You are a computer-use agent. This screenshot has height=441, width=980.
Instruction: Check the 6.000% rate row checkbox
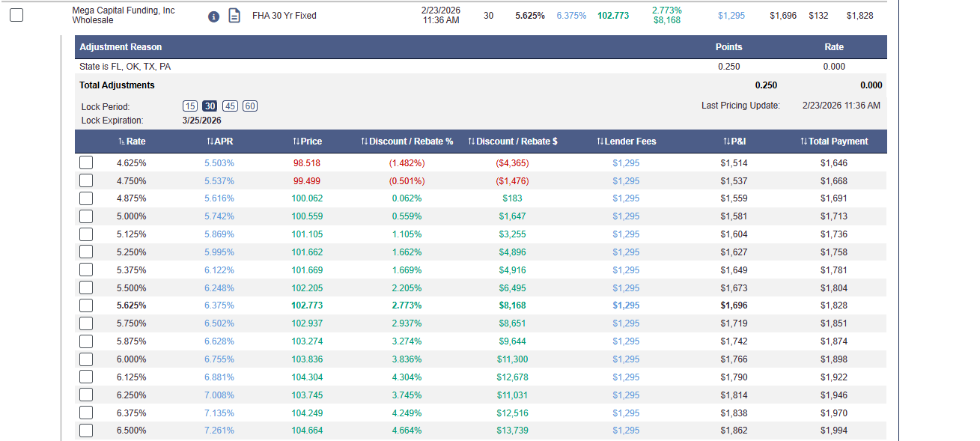coord(86,359)
